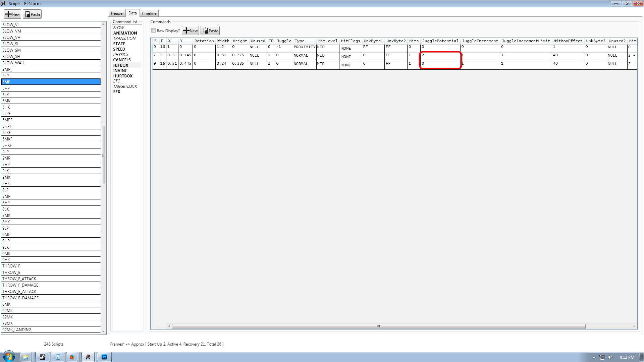This screenshot has width=644, height=362.
Task: Select CANCELS in the CommandList
Action: [122, 60]
